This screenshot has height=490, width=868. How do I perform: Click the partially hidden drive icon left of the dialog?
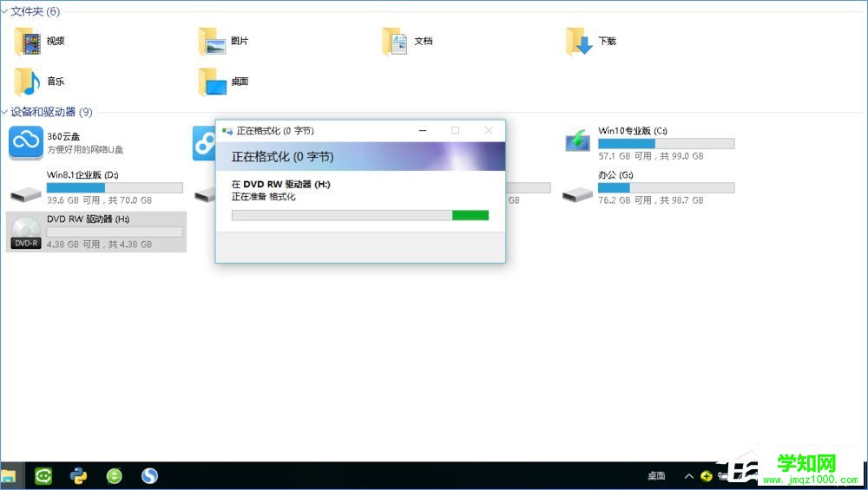[x=205, y=194]
